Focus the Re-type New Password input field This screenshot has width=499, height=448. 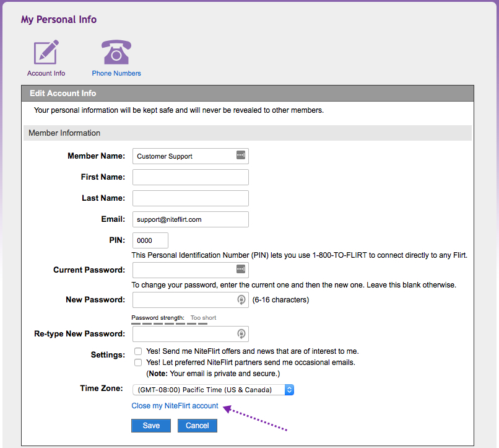(x=191, y=334)
